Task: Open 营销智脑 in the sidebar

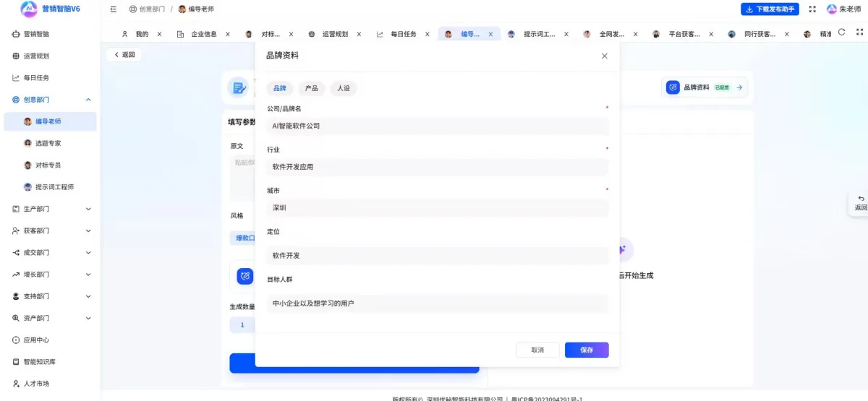Action: [50, 34]
